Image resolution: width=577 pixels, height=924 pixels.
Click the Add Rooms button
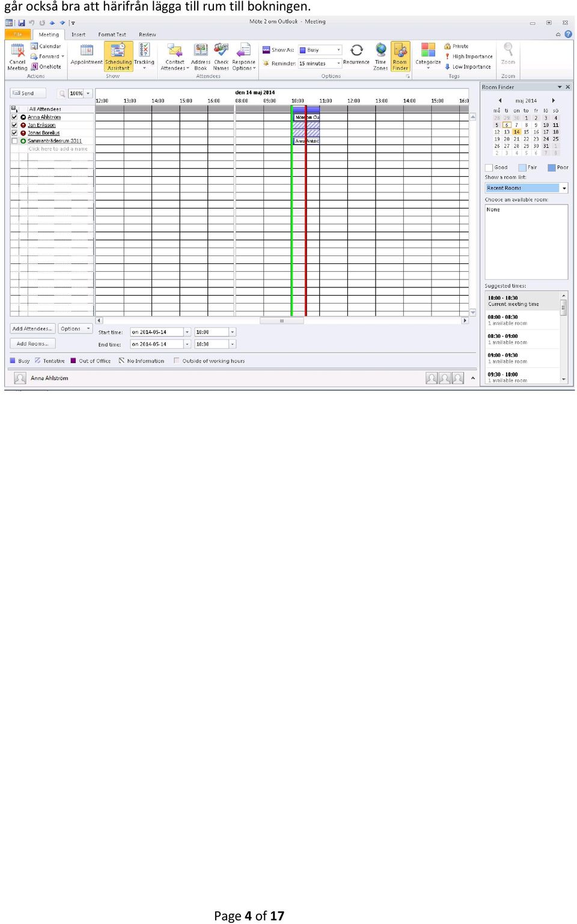click(x=32, y=344)
